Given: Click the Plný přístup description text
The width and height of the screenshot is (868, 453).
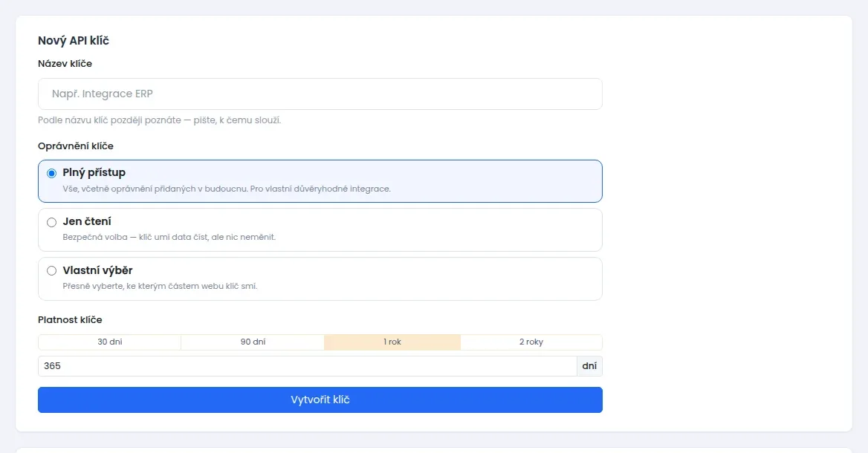Looking at the screenshot, I should pos(227,189).
